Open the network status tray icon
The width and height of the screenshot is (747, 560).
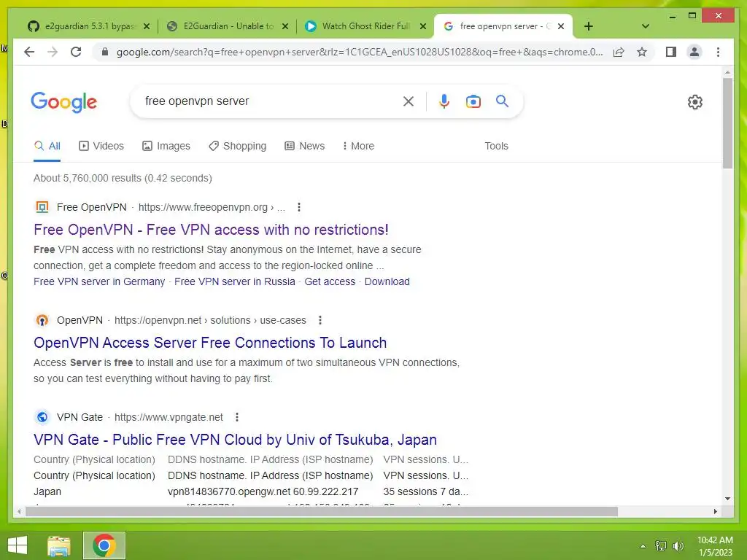[661, 546]
